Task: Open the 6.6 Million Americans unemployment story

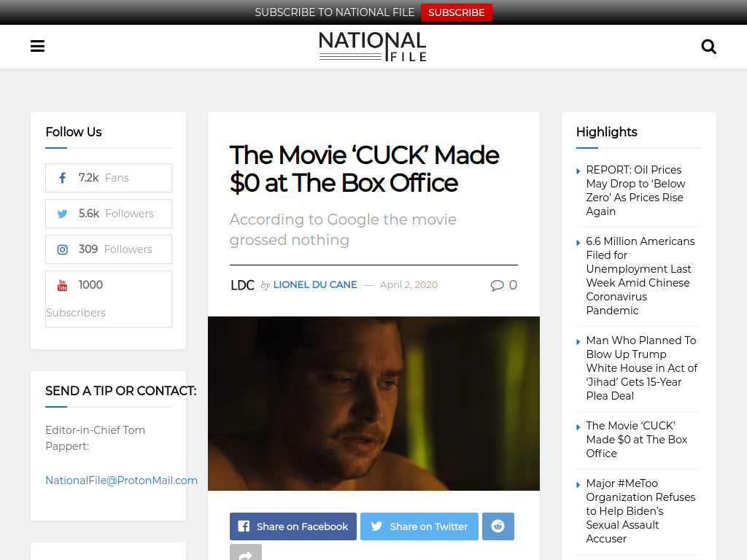Action: [x=640, y=276]
